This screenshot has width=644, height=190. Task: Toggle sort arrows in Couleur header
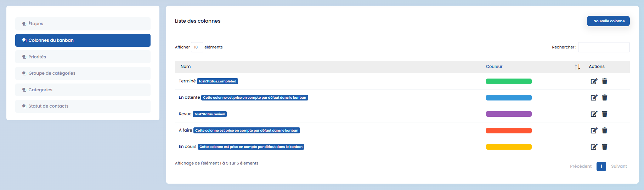coord(577,67)
